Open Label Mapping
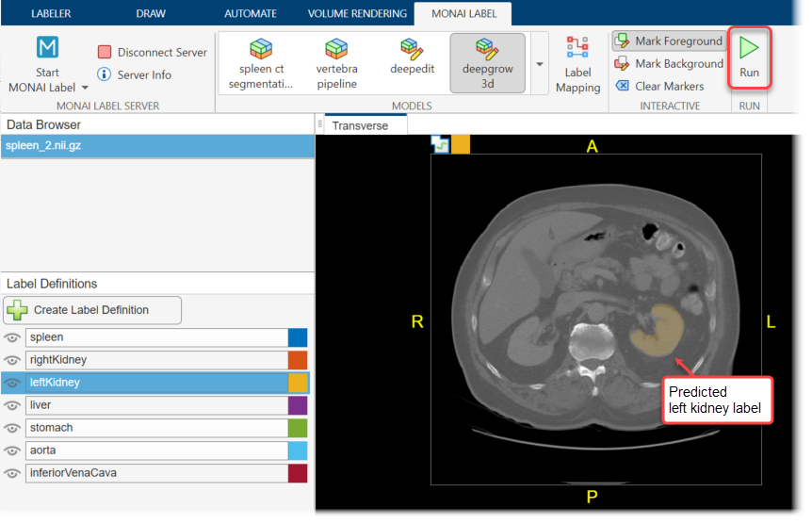Image resolution: width=812 pixels, height=524 pixels. (x=577, y=65)
